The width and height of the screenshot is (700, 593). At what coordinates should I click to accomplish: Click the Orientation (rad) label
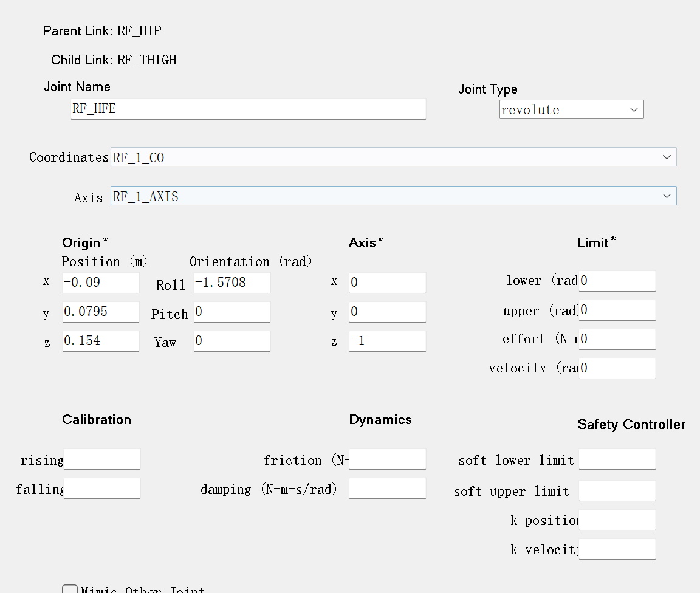coord(250,261)
